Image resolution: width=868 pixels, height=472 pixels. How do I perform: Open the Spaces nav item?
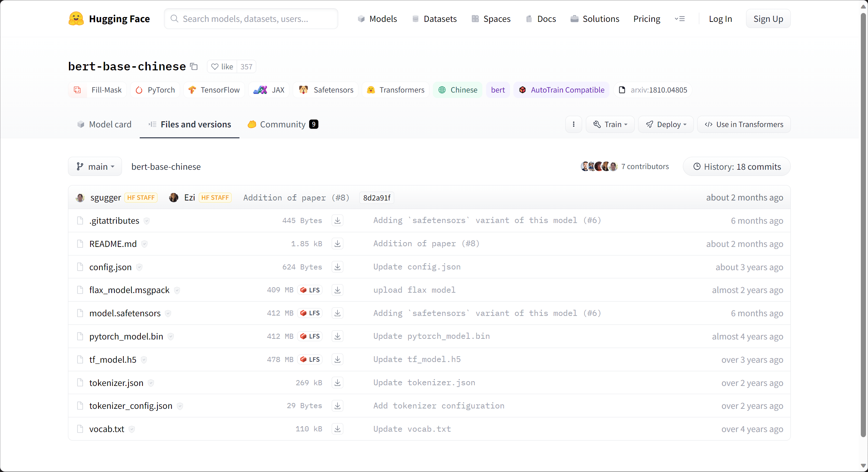tap(491, 19)
